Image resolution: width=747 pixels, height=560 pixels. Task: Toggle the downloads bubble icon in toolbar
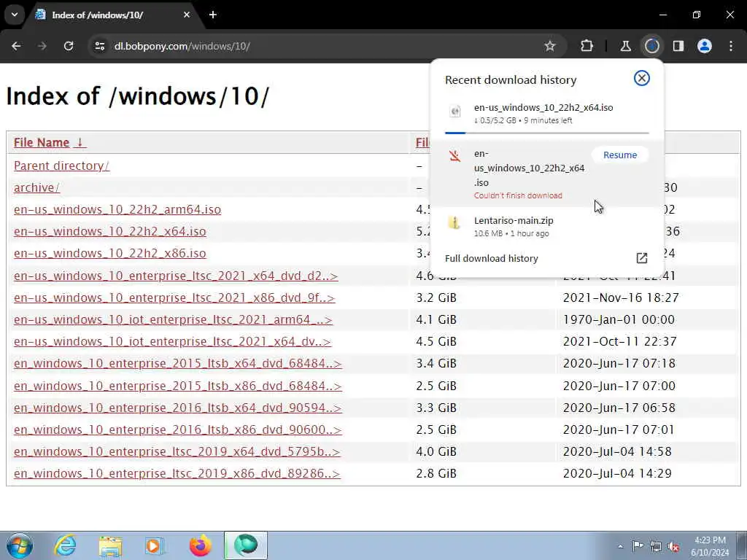[x=652, y=46]
